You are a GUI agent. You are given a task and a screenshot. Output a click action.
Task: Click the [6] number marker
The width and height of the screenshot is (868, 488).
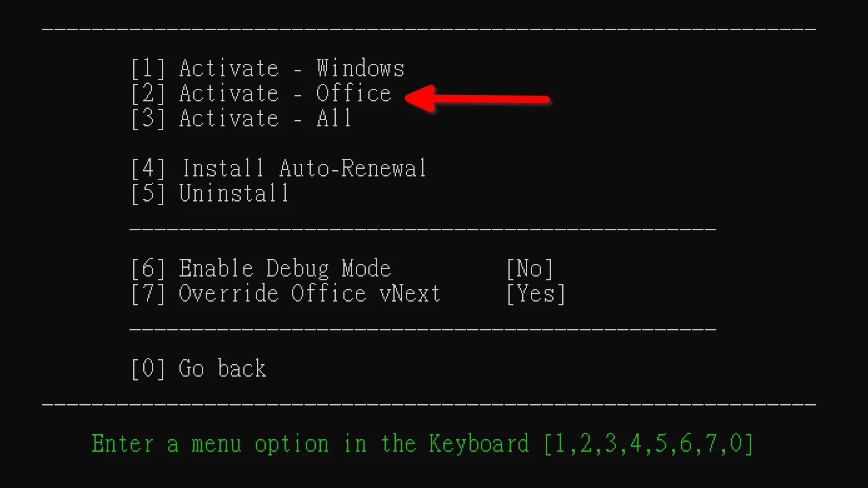[148, 268]
